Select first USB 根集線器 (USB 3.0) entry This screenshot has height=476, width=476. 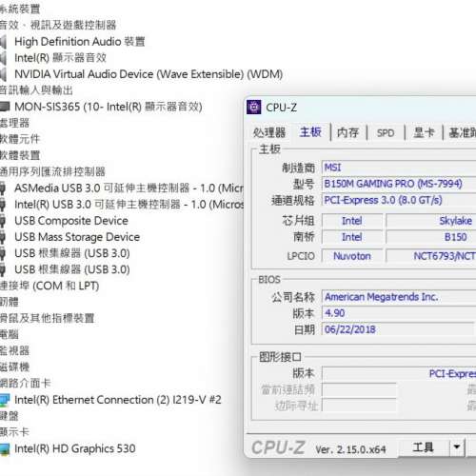click(x=72, y=253)
